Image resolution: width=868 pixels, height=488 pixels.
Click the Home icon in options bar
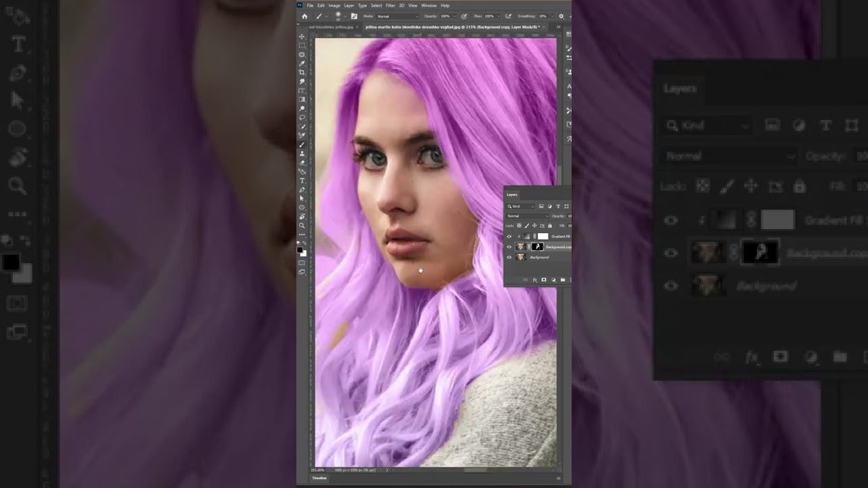[304, 16]
